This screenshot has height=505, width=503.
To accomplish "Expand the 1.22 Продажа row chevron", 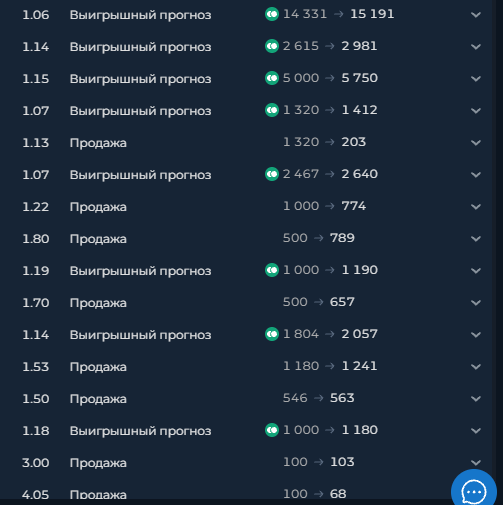I will [476, 207].
